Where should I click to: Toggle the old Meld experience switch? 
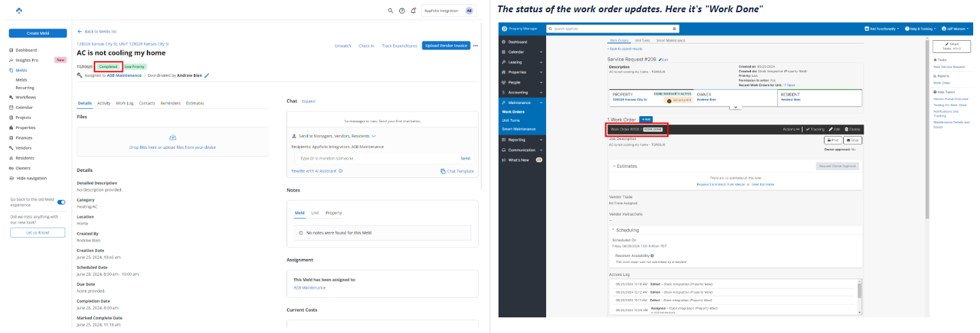pos(61,202)
